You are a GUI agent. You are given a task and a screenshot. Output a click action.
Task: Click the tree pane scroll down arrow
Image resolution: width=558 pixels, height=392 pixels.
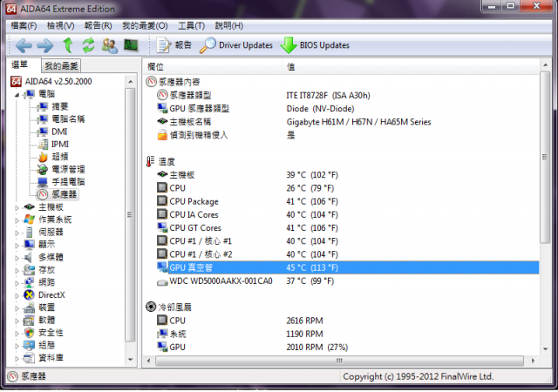[130, 360]
